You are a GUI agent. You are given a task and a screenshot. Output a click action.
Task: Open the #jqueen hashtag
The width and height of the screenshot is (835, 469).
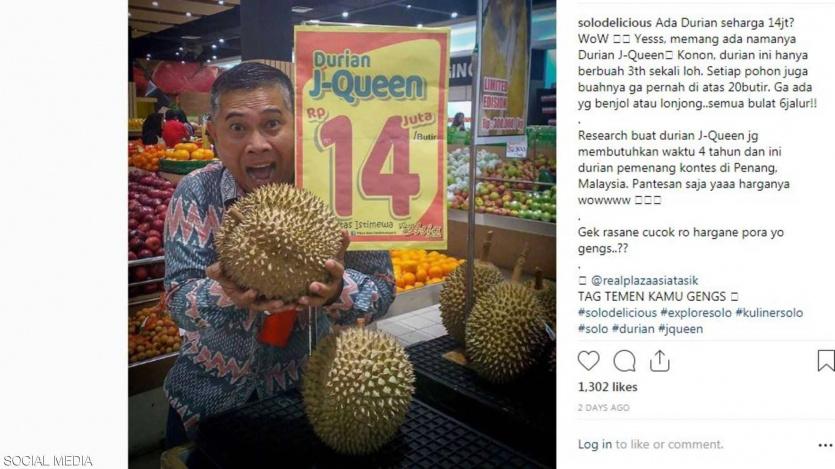coord(681,329)
